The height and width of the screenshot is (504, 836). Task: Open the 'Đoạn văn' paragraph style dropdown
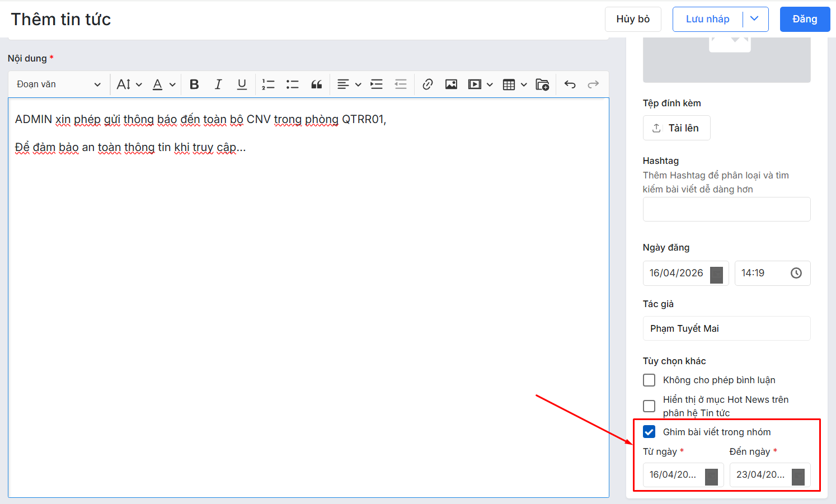[x=58, y=84]
